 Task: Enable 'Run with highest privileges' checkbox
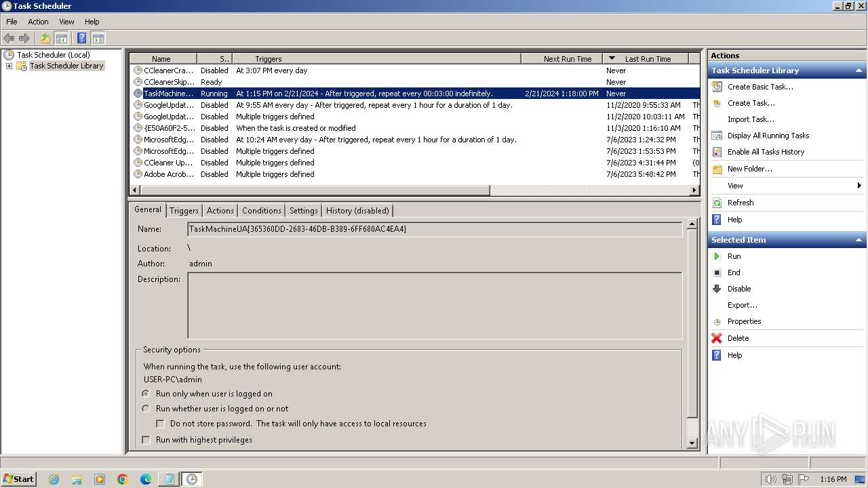[x=145, y=440]
